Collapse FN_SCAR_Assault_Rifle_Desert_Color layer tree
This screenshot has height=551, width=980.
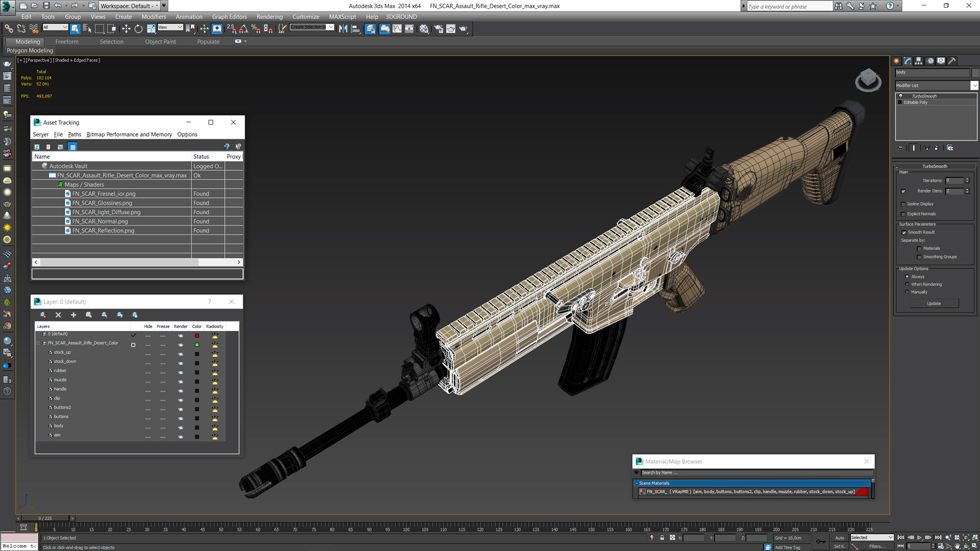click(38, 343)
